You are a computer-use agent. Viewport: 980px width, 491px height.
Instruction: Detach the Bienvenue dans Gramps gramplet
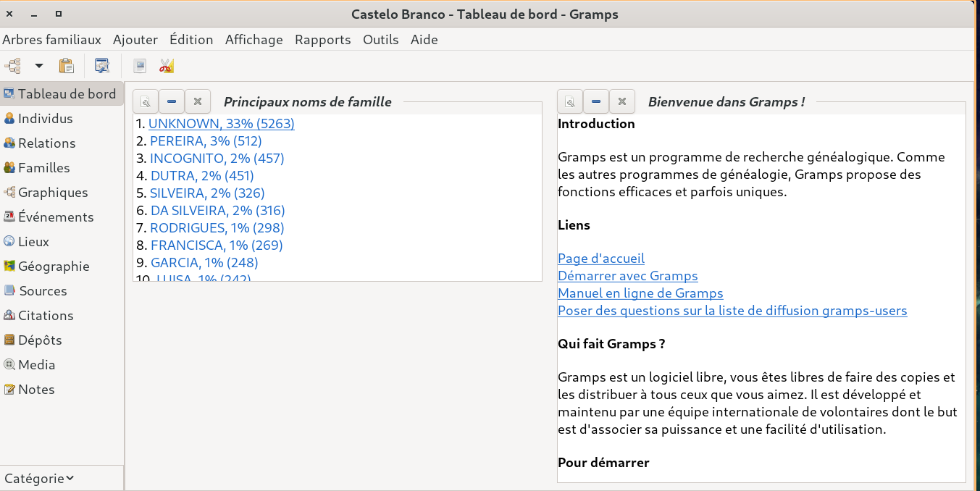coord(570,102)
